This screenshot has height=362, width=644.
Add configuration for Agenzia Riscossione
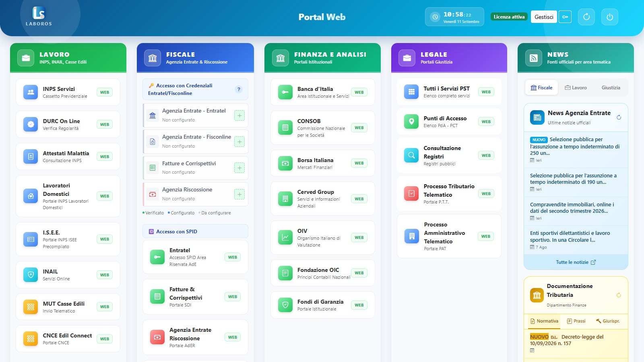(x=239, y=194)
